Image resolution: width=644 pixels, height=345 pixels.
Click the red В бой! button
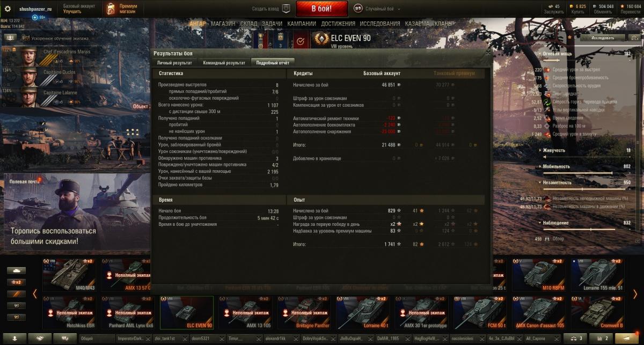(x=321, y=9)
